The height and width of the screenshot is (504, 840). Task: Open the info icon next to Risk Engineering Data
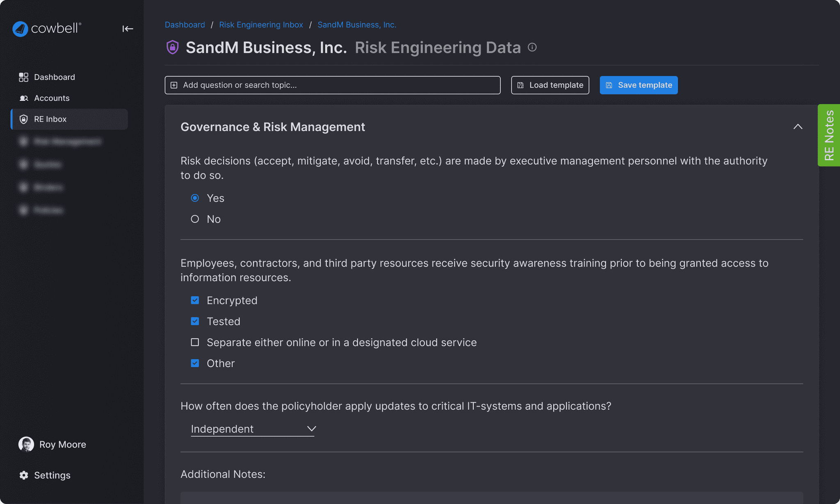pos(532,47)
